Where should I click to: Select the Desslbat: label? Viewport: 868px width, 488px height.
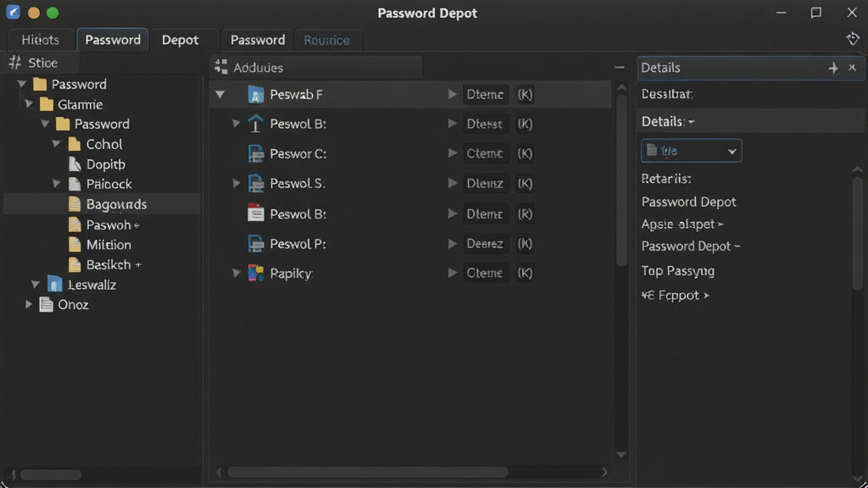(667, 94)
